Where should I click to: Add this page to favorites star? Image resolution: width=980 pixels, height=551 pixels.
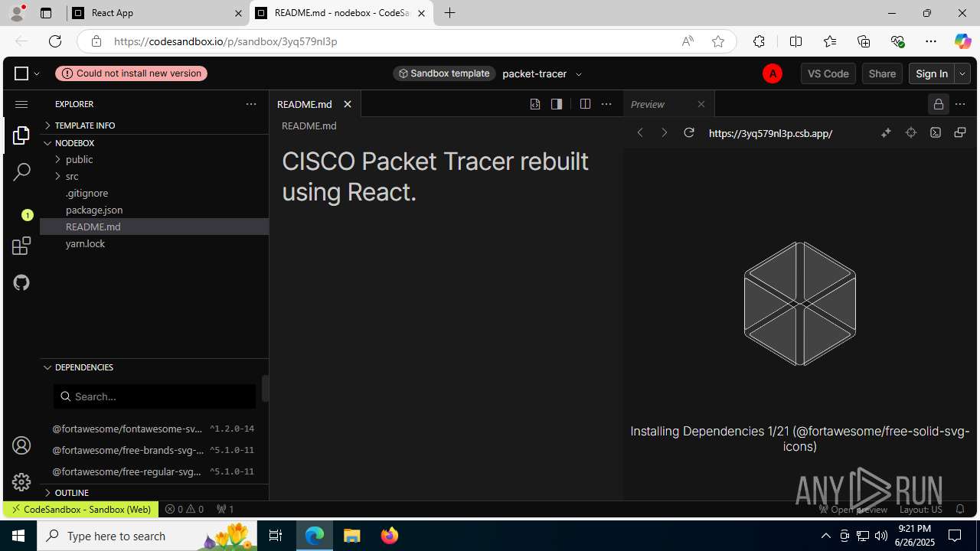tap(718, 41)
